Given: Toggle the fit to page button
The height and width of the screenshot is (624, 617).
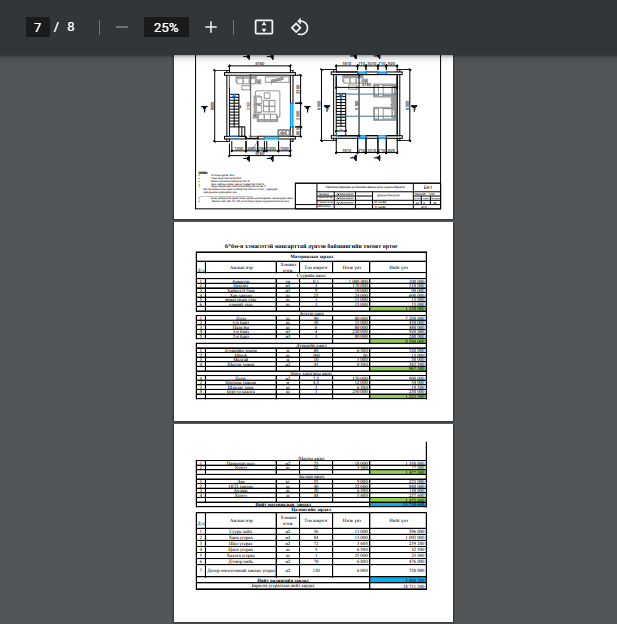Looking at the screenshot, I should pyautogui.click(x=263, y=27).
